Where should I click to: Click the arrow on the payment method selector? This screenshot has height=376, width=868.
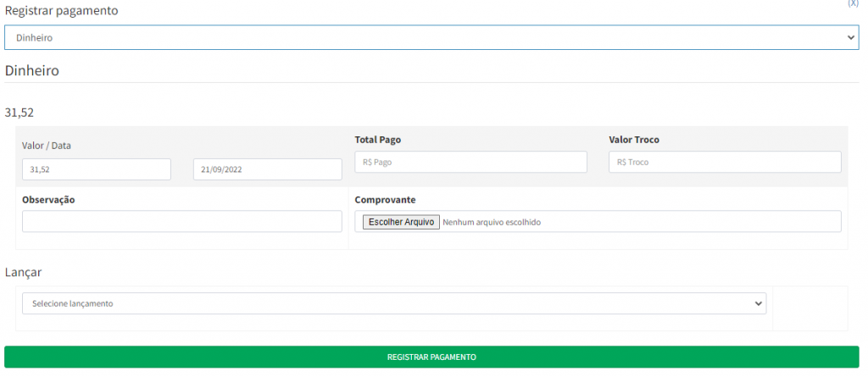click(851, 38)
